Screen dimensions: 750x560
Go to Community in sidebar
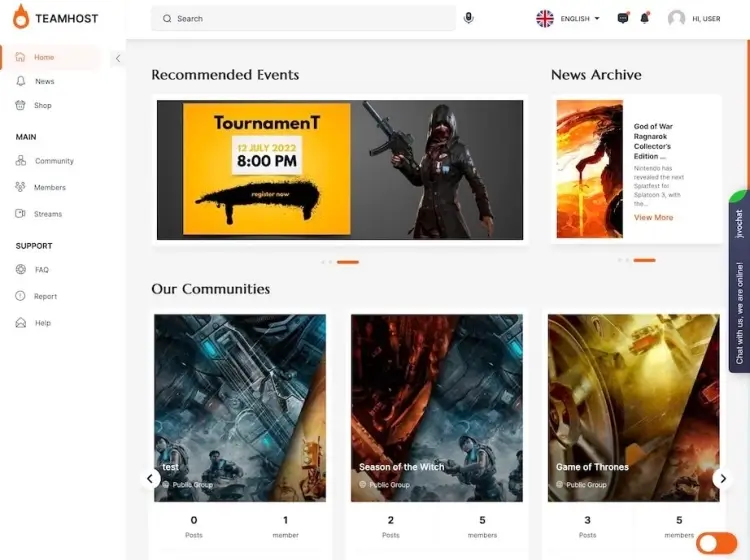(x=54, y=161)
